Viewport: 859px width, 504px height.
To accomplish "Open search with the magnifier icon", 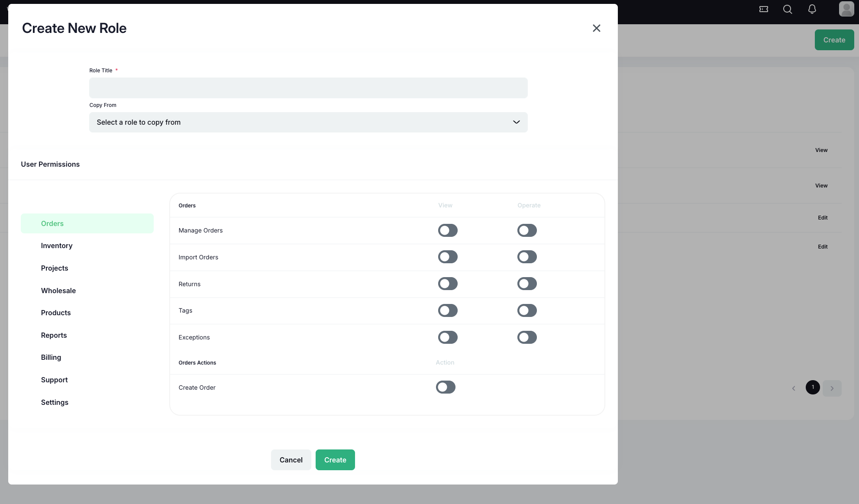I will [788, 9].
